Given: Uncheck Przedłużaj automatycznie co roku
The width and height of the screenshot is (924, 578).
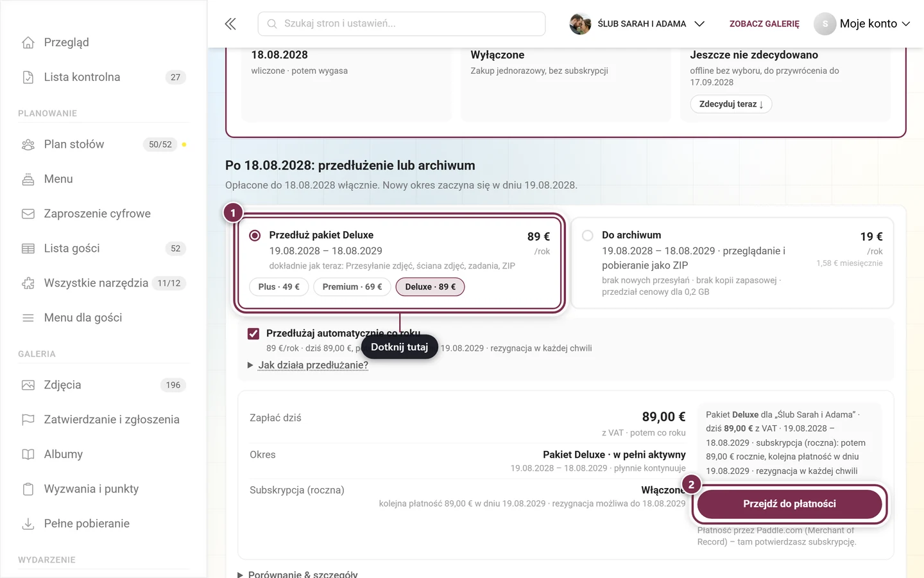Looking at the screenshot, I should click(253, 334).
